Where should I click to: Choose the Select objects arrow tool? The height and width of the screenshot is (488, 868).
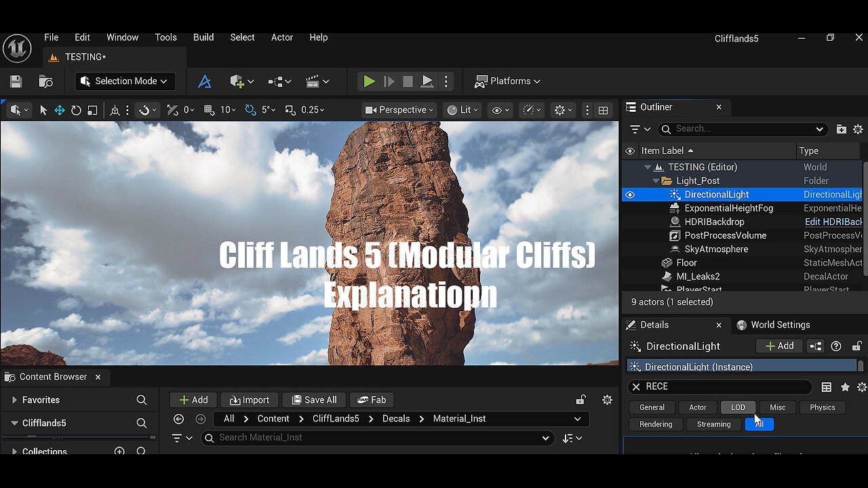coord(43,110)
